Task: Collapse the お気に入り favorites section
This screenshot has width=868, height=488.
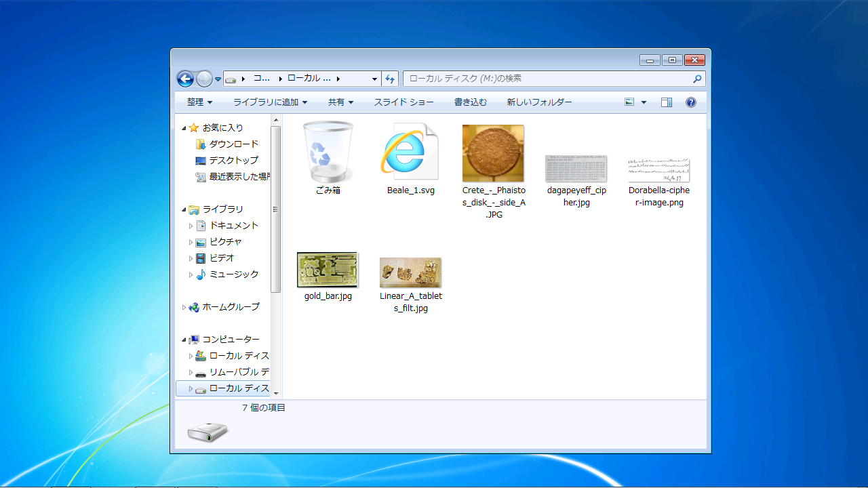Action: coord(184,128)
